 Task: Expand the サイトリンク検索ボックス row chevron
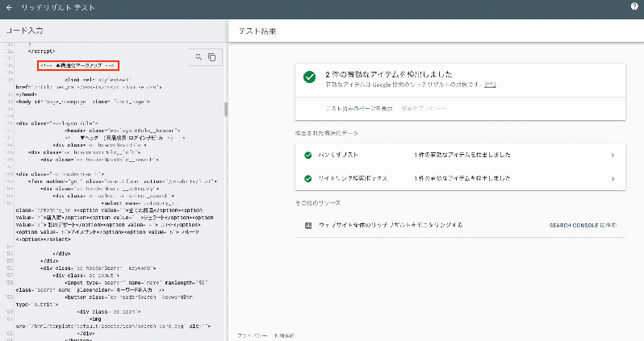tap(613, 178)
